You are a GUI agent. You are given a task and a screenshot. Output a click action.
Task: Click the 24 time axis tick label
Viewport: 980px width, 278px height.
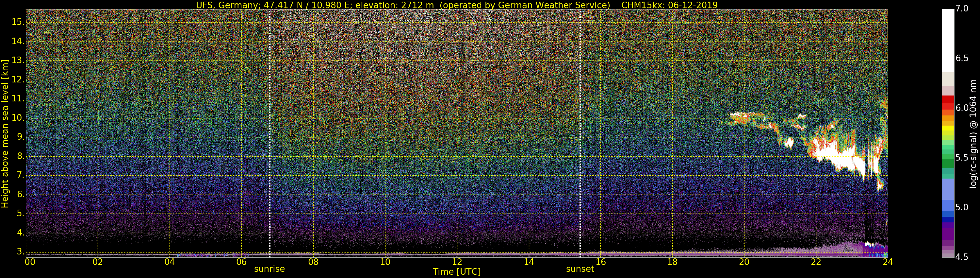coord(888,262)
